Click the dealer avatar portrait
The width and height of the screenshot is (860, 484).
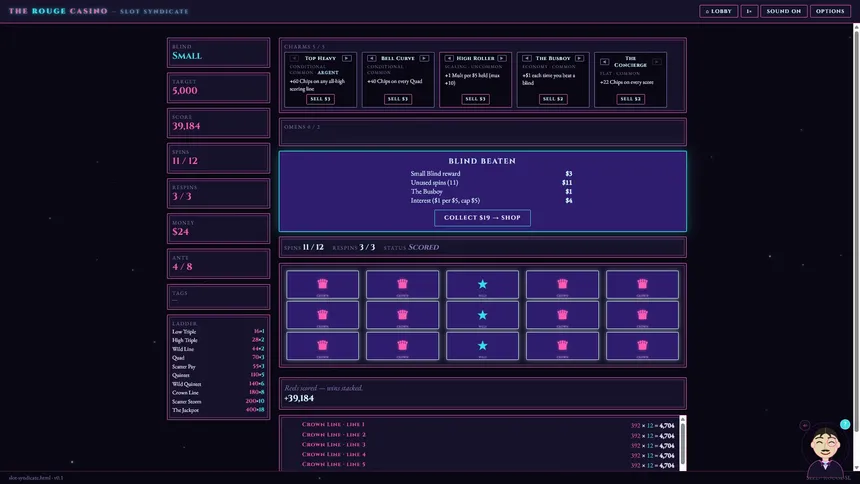click(x=825, y=450)
